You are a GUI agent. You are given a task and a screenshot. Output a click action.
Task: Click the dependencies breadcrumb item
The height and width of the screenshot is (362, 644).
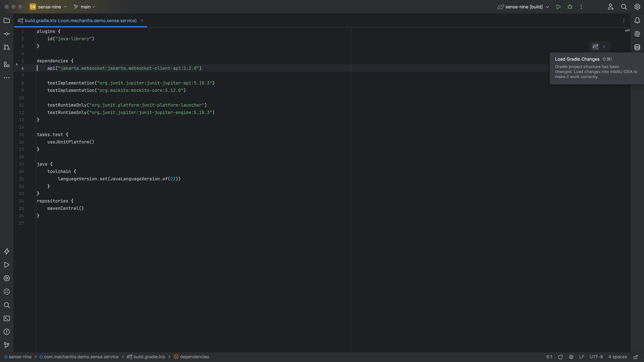(x=194, y=357)
